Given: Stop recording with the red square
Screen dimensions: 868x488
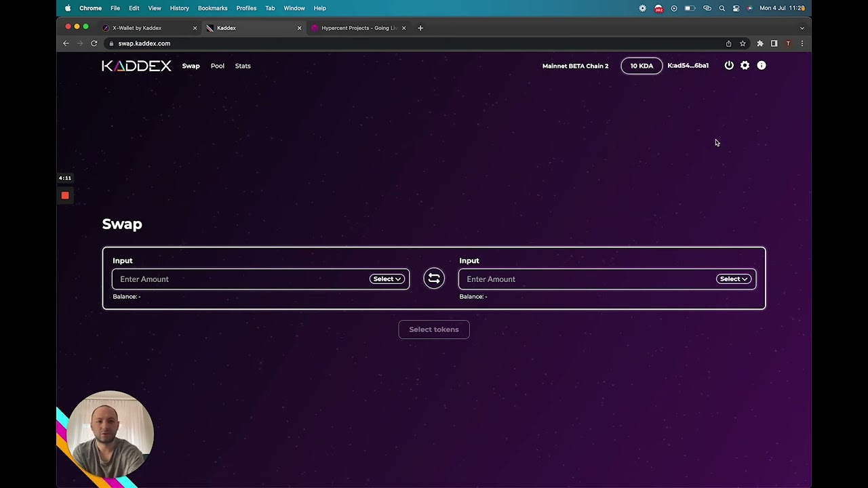Looking at the screenshot, I should [x=65, y=195].
